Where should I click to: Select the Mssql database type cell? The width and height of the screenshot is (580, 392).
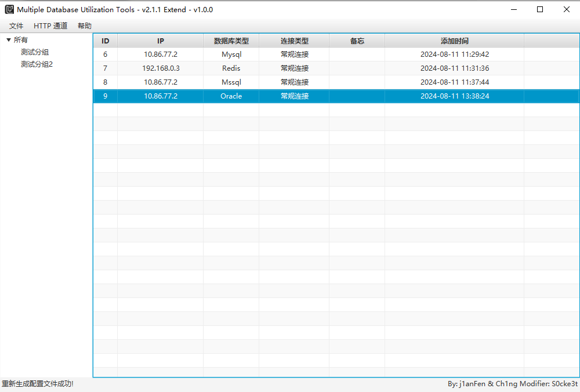(231, 82)
